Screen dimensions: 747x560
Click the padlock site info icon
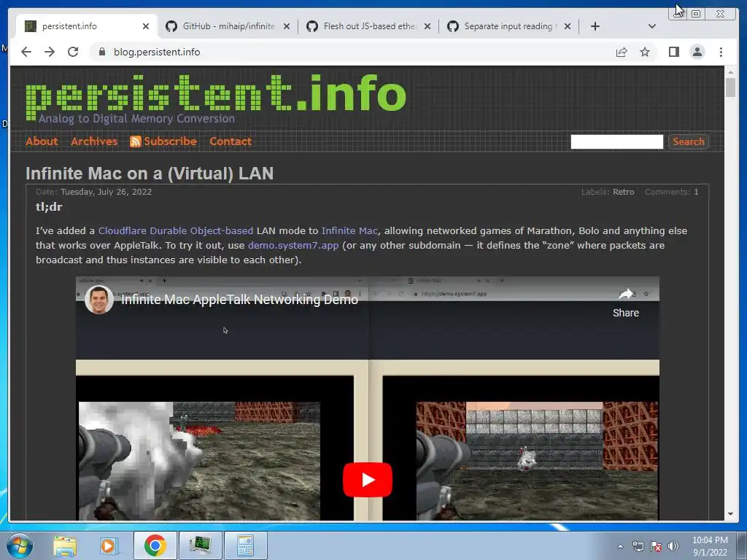[x=102, y=52]
